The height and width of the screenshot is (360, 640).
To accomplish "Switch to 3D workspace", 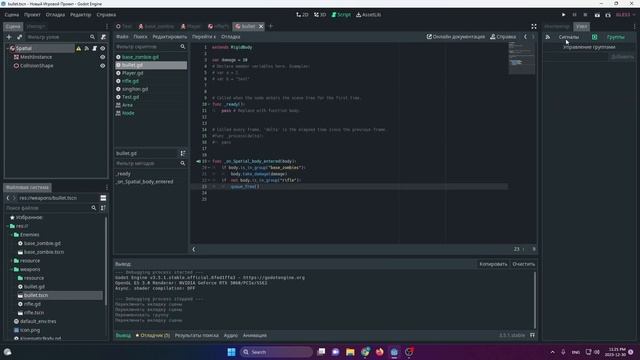I will [x=320, y=15].
